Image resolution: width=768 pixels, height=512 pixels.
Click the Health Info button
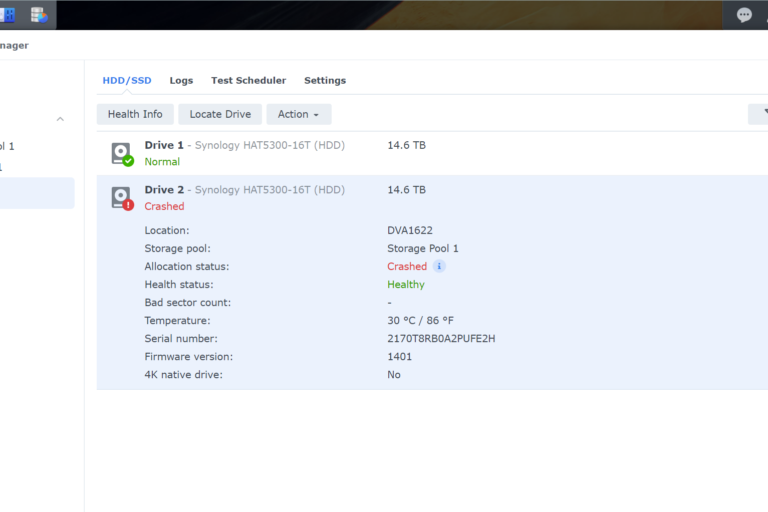[x=135, y=114]
